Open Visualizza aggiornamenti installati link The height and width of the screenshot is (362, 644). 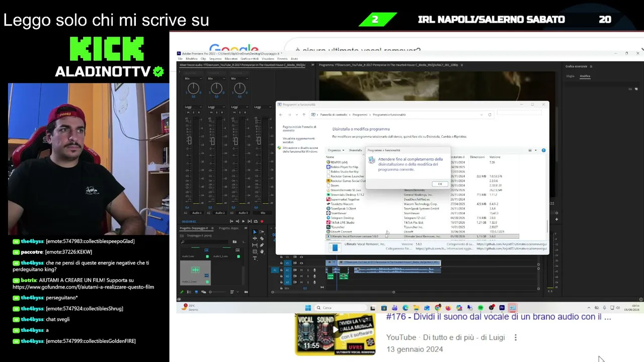(x=298, y=140)
